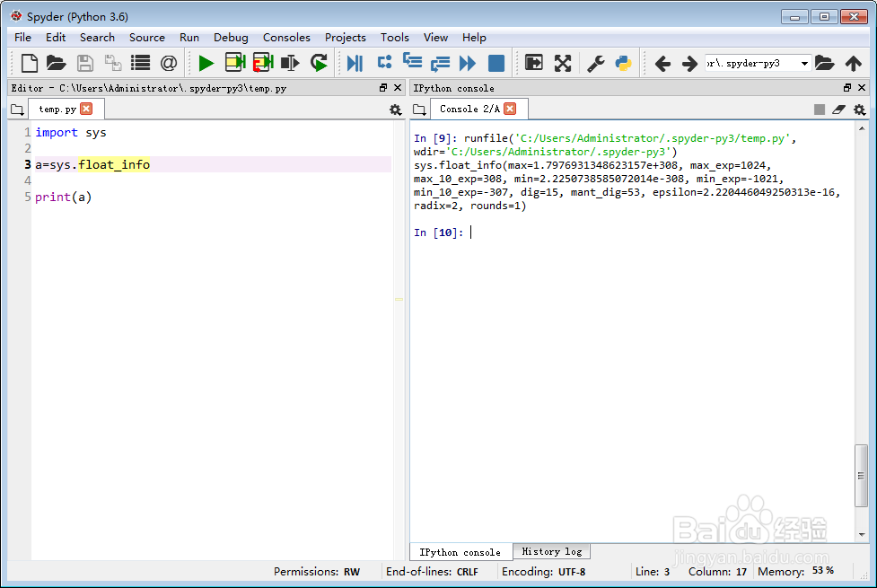Save file with floppy disk icon

(x=85, y=63)
